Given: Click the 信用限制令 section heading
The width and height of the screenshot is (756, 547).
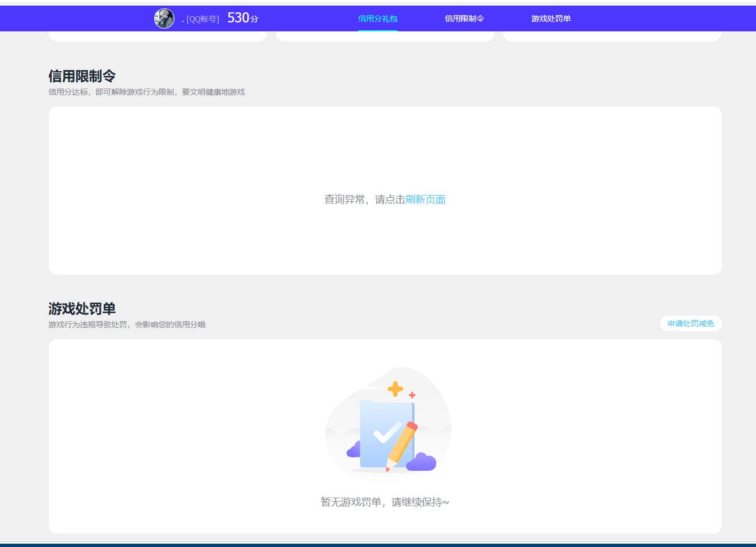Looking at the screenshot, I should pos(82,76).
